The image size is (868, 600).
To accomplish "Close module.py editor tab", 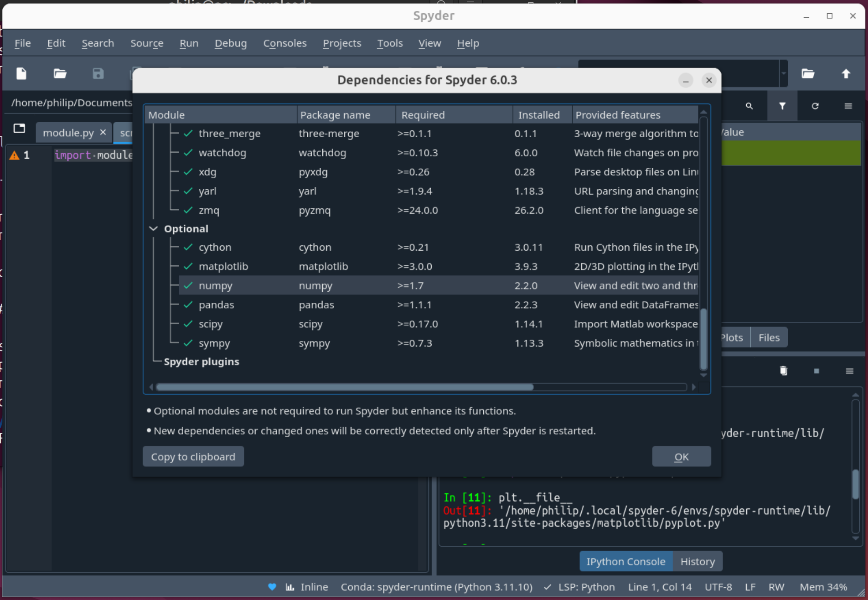I will [103, 132].
